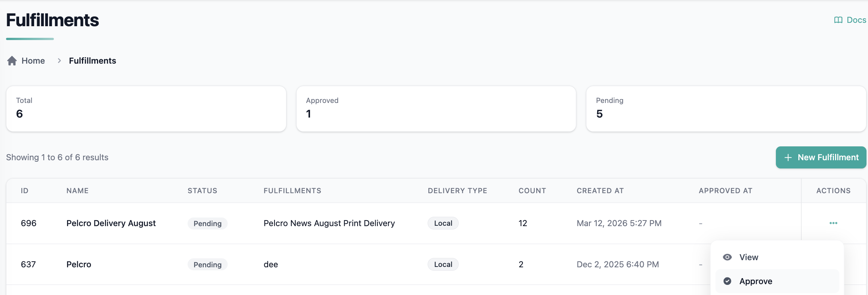Screen dimensions: 868x295
Task: Click the Pending badge for row 637
Action: click(207, 265)
